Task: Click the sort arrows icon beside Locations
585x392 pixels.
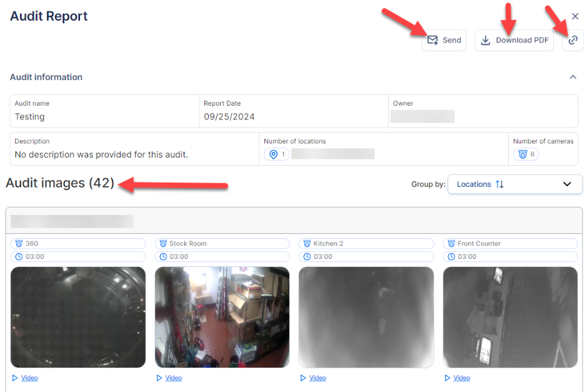Action: (499, 184)
